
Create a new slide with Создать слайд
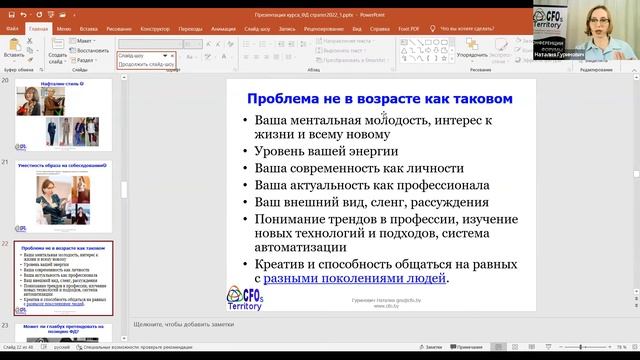point(58,51)
